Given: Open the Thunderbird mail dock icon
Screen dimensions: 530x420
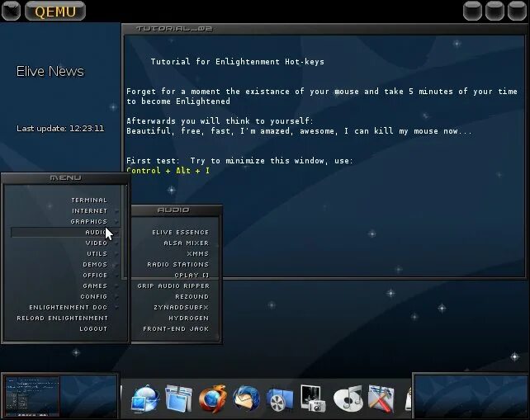Looking at the screenshot, I should [x=246, y=399].
